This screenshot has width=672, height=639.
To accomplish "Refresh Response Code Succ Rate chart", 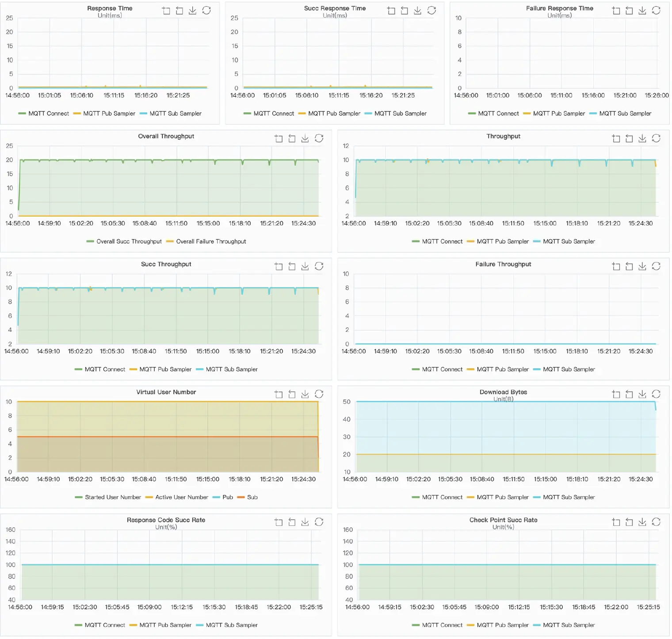I will pos(319,522).
